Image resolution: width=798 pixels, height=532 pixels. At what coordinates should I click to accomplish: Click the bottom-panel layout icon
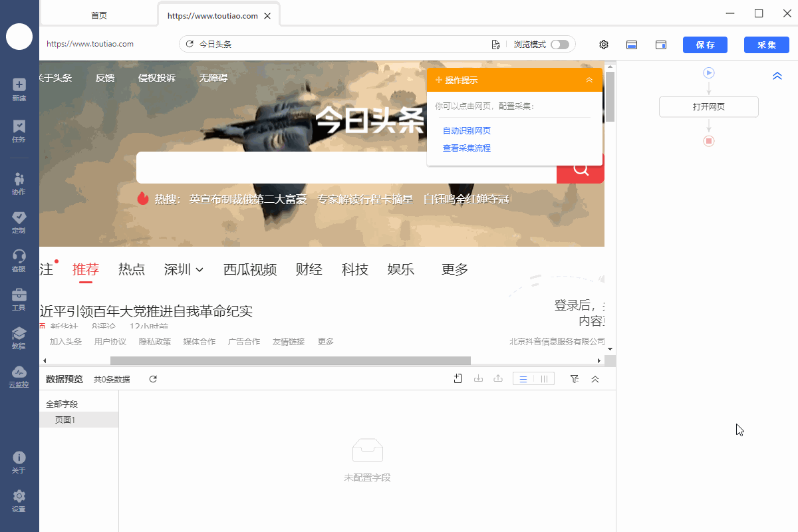tap(632, 45)
